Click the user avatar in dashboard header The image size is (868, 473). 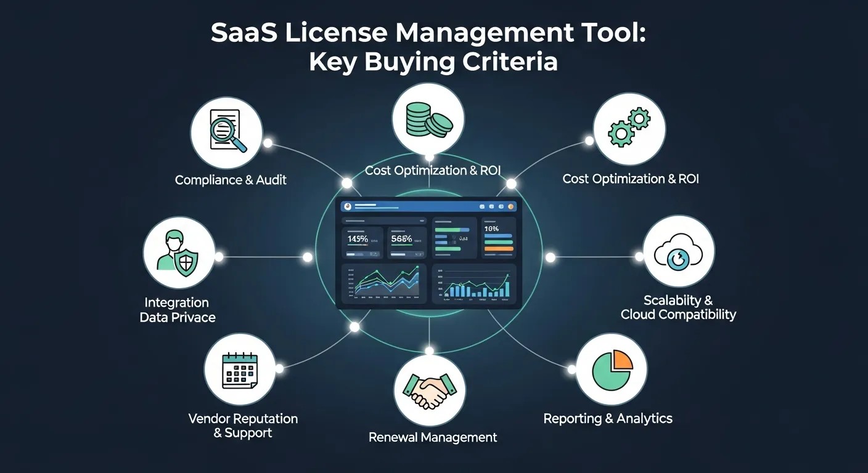pyautogui.click(x=348, y=206)
